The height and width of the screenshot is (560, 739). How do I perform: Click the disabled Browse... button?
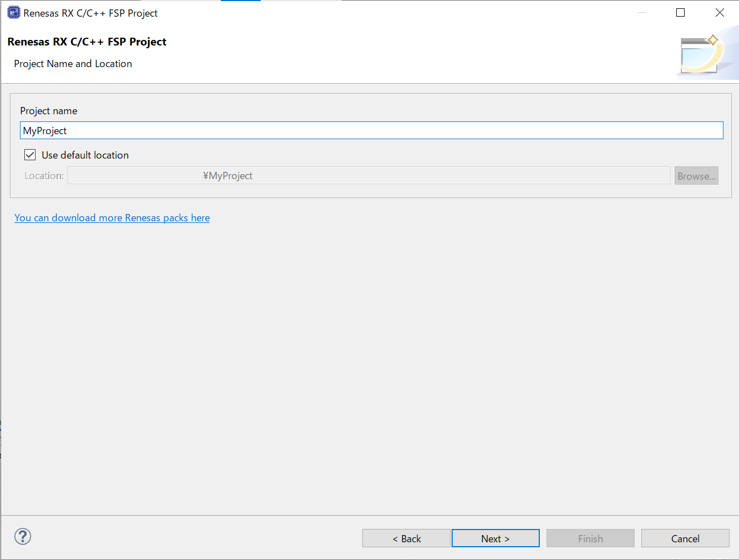696,176
